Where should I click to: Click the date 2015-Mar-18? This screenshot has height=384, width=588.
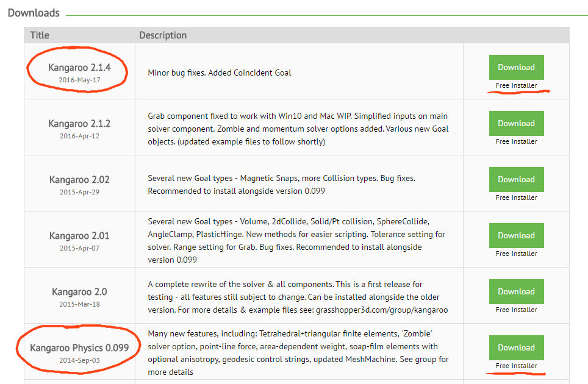point(79,304)
